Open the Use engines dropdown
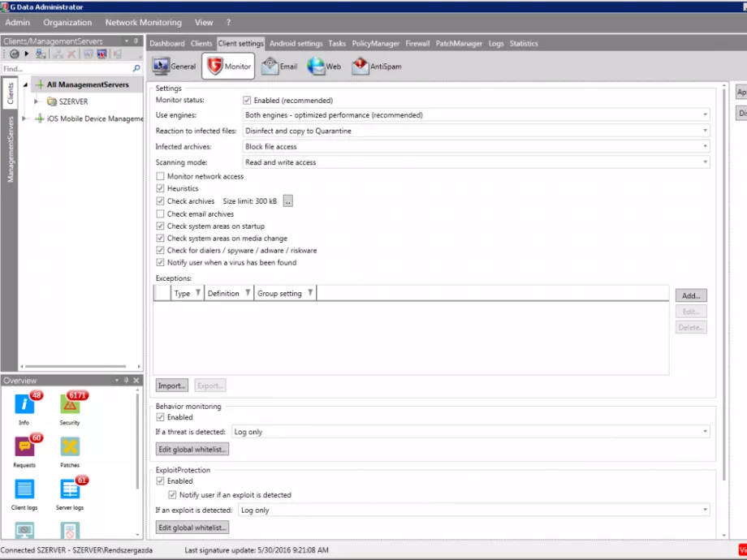 point(476,114)
